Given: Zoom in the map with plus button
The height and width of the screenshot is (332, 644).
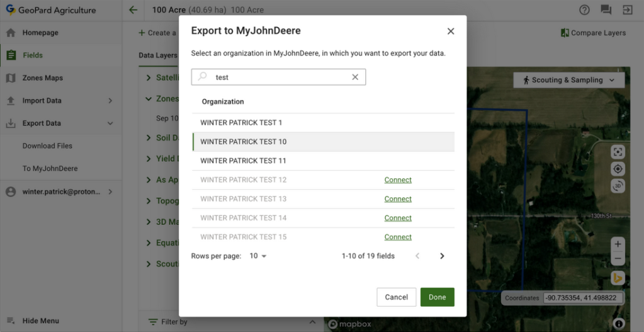Looking at the screenshot, I should pyautogui.click(x=618, y=244).
